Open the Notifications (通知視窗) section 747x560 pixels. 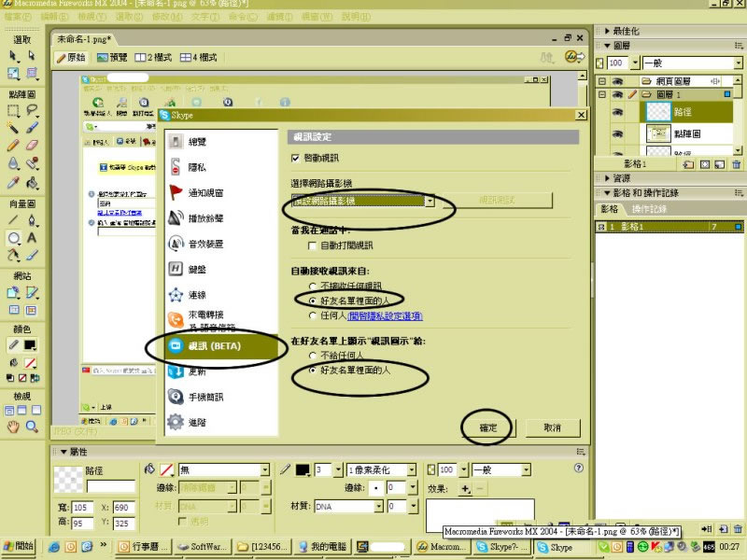click(220, 193)
